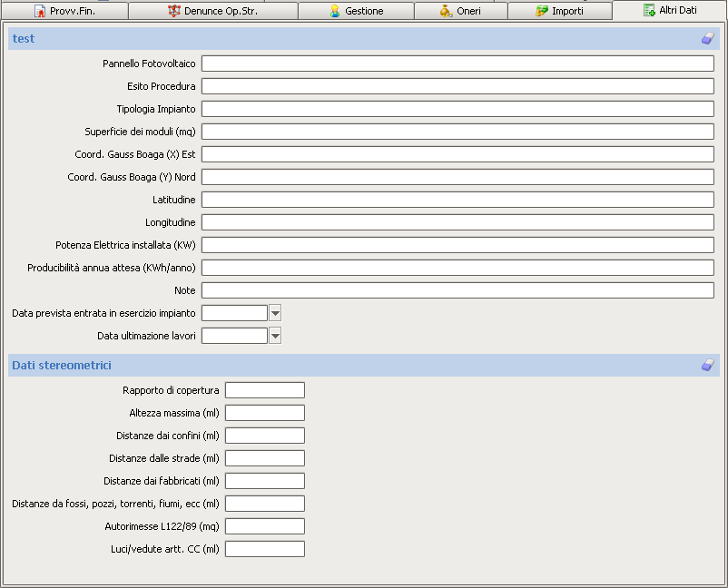The image size is (728, 588).
Task: Click the eraser icon in the test section header
Action: click(708, 38)
